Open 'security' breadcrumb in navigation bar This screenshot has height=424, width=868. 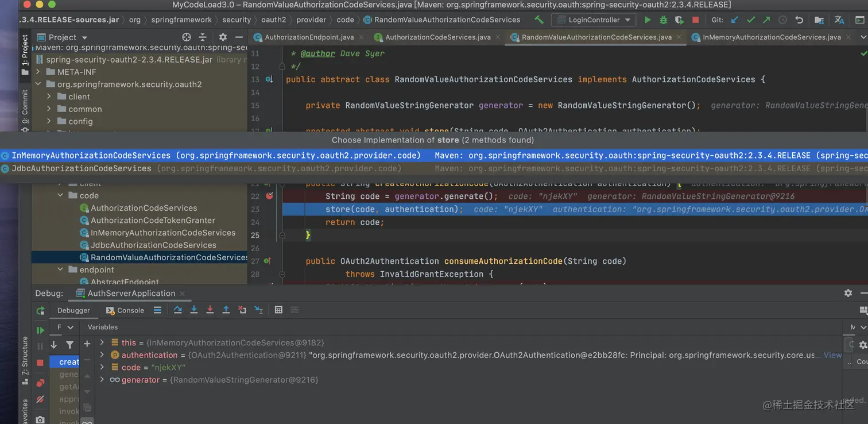coord(237,20)
